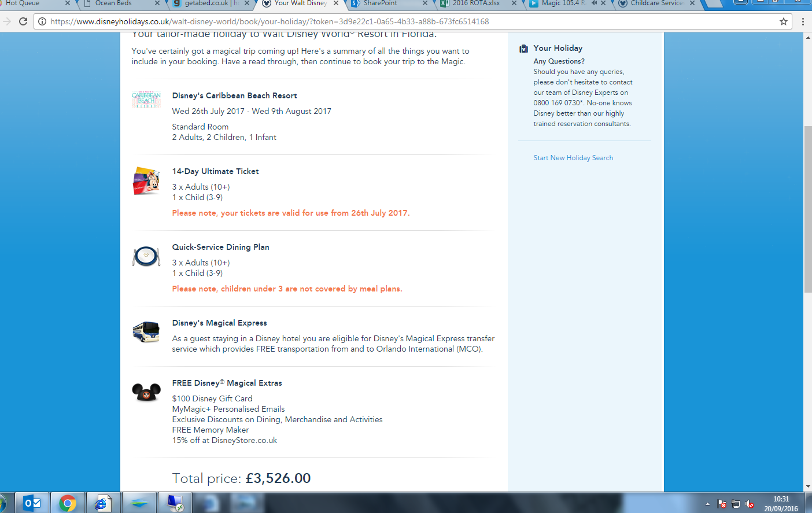This screenshot has width=812, height=513.
Task: Click the Mickey ears hat image
Action: pyautogui.click(x=146, y=392)
